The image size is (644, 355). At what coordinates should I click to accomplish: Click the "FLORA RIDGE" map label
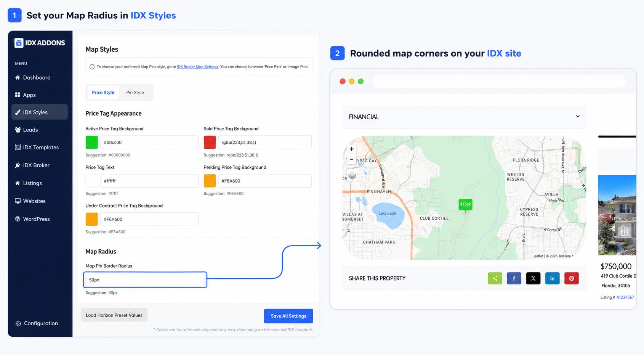526,160
